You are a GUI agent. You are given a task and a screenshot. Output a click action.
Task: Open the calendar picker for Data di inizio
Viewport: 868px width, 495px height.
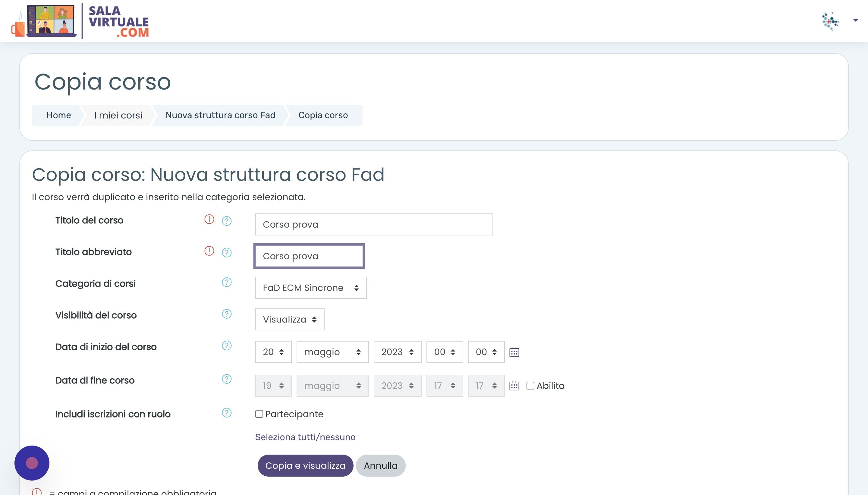514,352
